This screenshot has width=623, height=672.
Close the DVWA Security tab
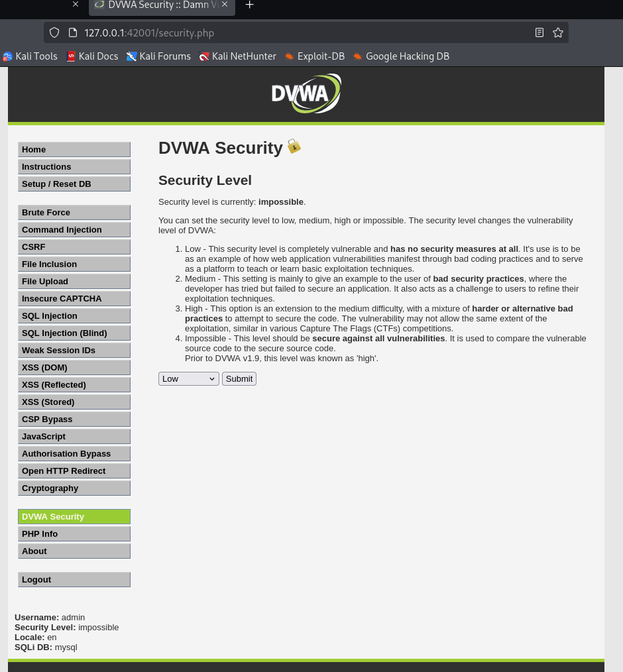[225, 4]
